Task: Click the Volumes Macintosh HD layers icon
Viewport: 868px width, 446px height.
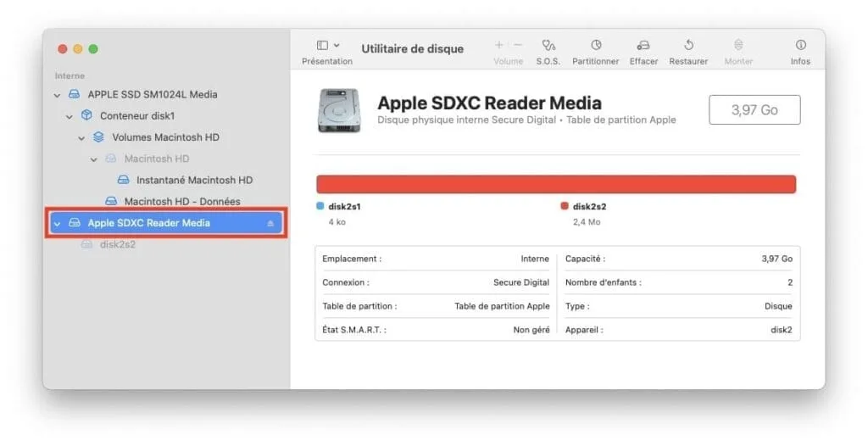Action: (x=98, y=137)
